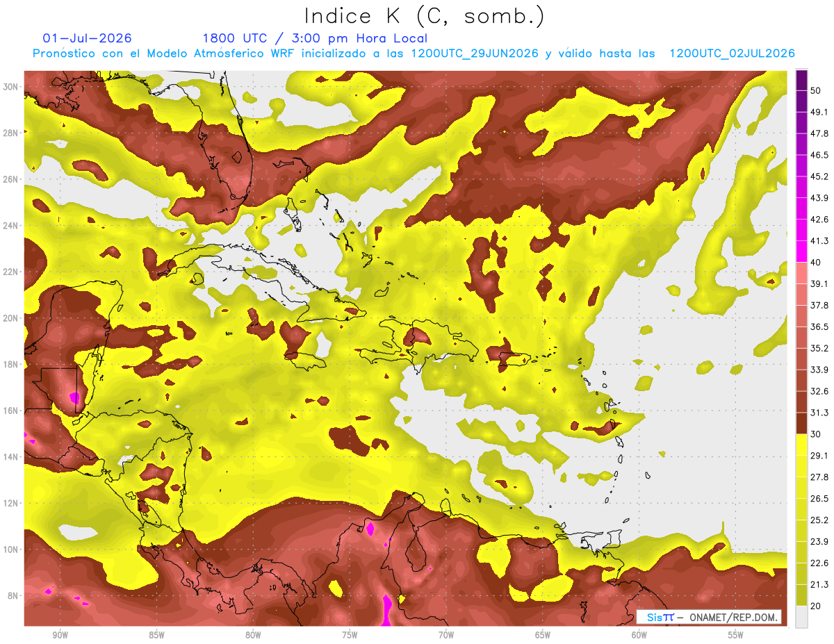Click the dark purple colorbar segment above 50

point(801,81)
